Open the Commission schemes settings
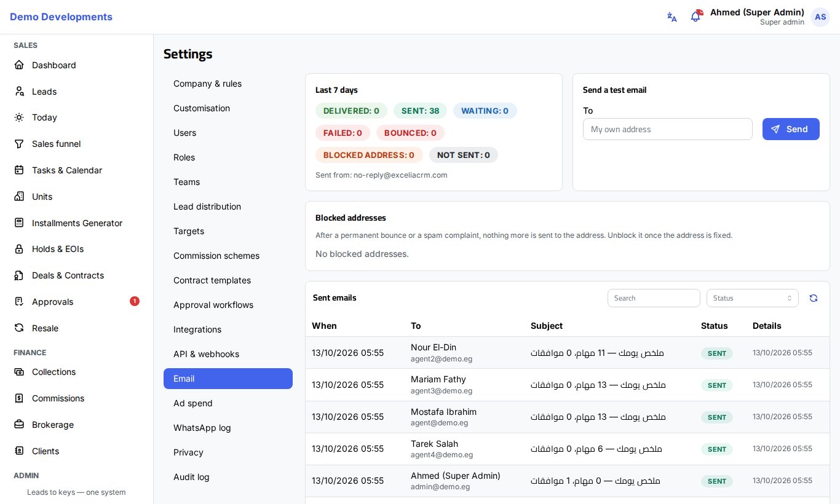This screenshot has width=840, height=504. (228, 256)
